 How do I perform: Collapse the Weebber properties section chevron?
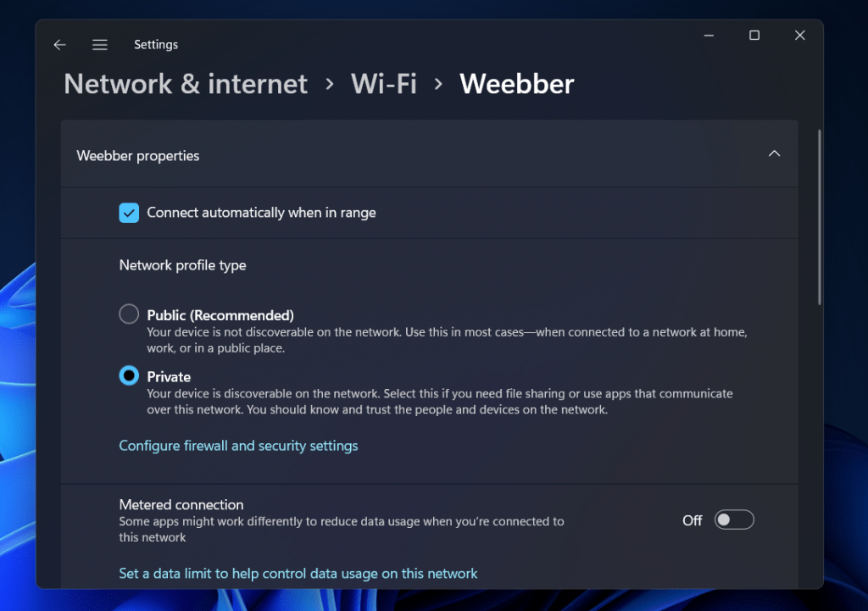coord(774,153)
